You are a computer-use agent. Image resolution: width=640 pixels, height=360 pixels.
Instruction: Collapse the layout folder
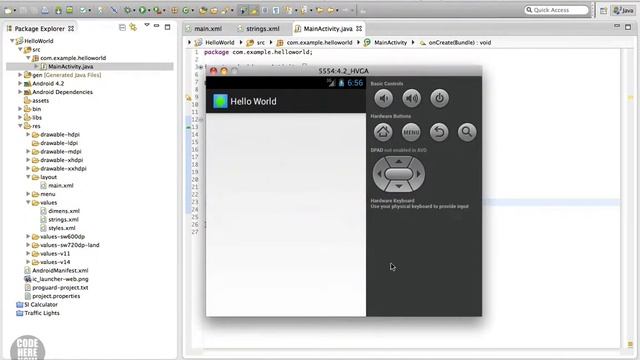pos(28,177)
